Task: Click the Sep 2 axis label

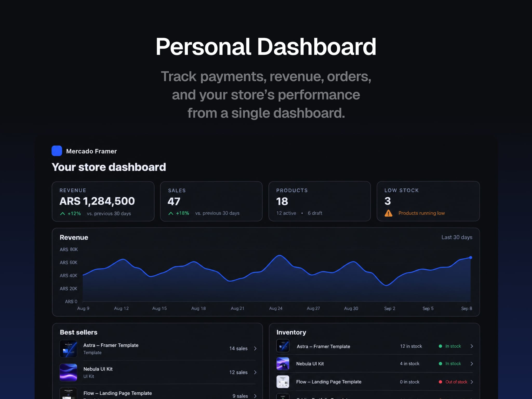Action: (x=390, y=308)
